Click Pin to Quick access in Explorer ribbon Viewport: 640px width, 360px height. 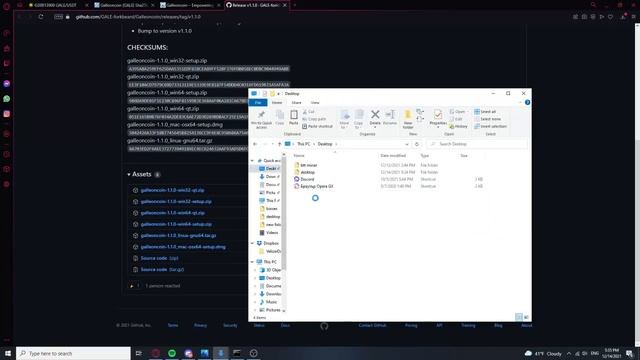(261, 119)
